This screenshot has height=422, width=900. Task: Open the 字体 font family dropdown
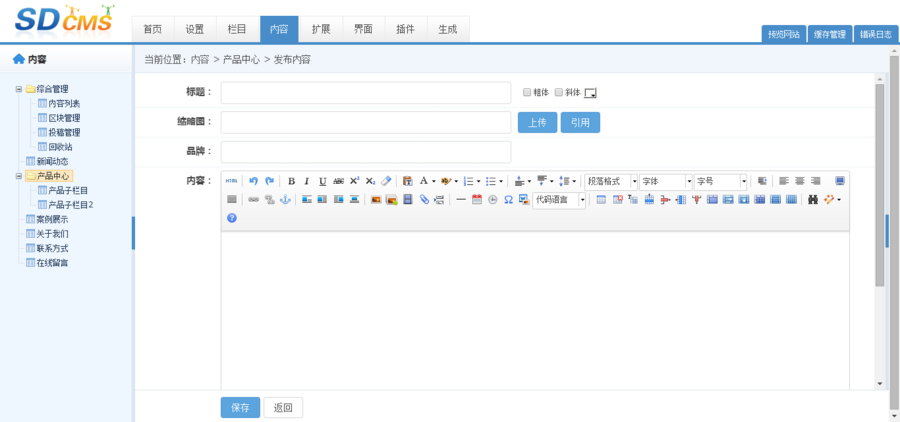tap(666, 181)
